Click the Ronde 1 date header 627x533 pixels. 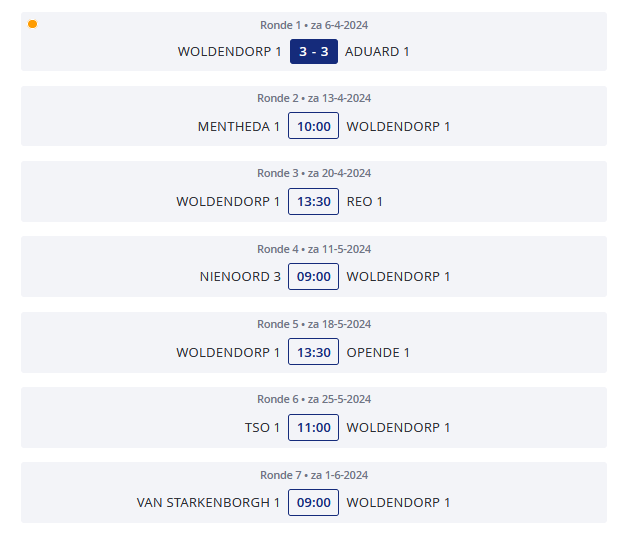[314, 25]
